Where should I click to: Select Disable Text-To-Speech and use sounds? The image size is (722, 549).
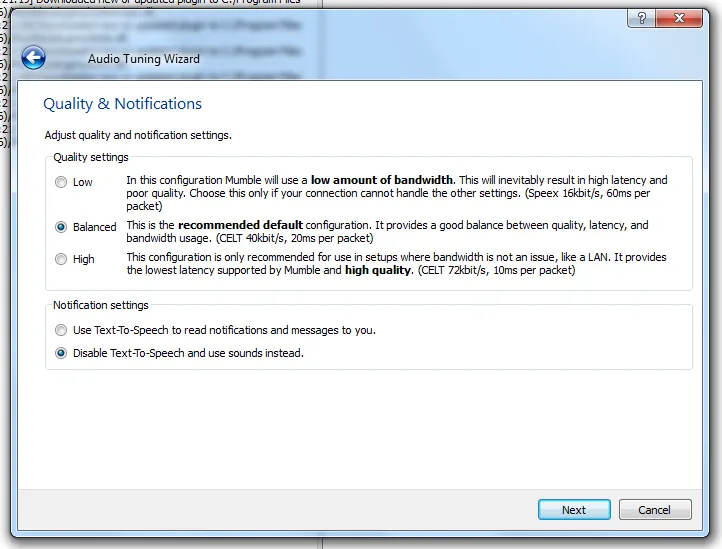coord(62,353)
